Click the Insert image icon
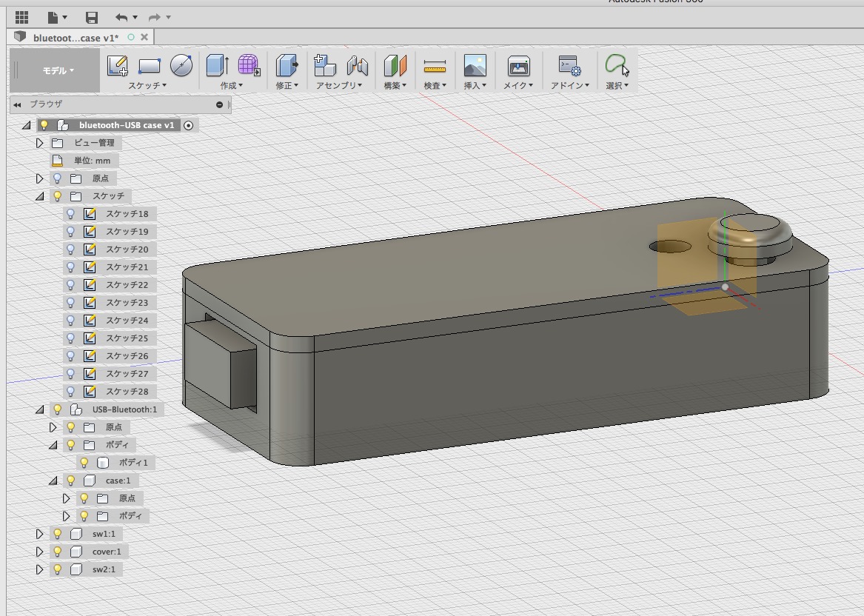This screenshot has width=864, height=616. click(x=475, y=66)
